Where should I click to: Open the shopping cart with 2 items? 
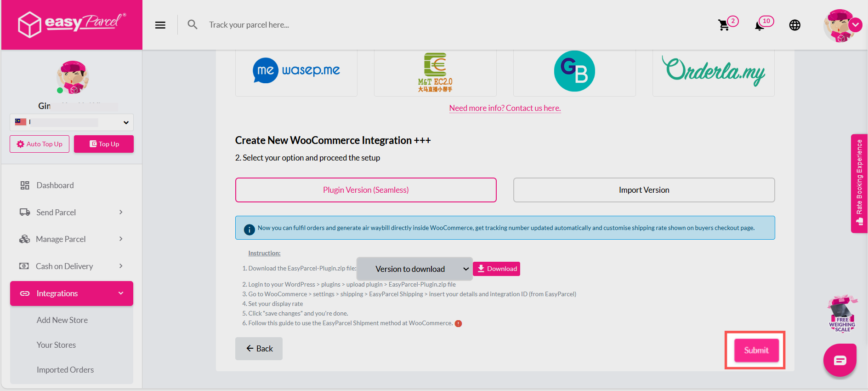pyautogui.click(x=727, y=23)
